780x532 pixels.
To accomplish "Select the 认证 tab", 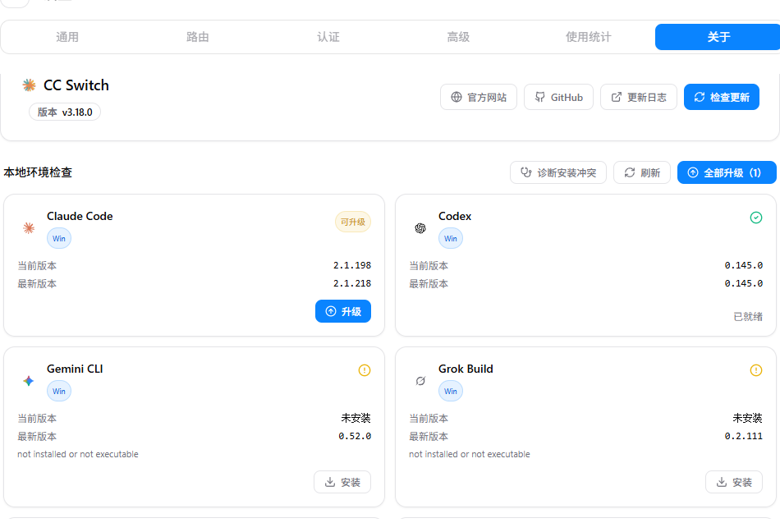I will click(328, 37).
